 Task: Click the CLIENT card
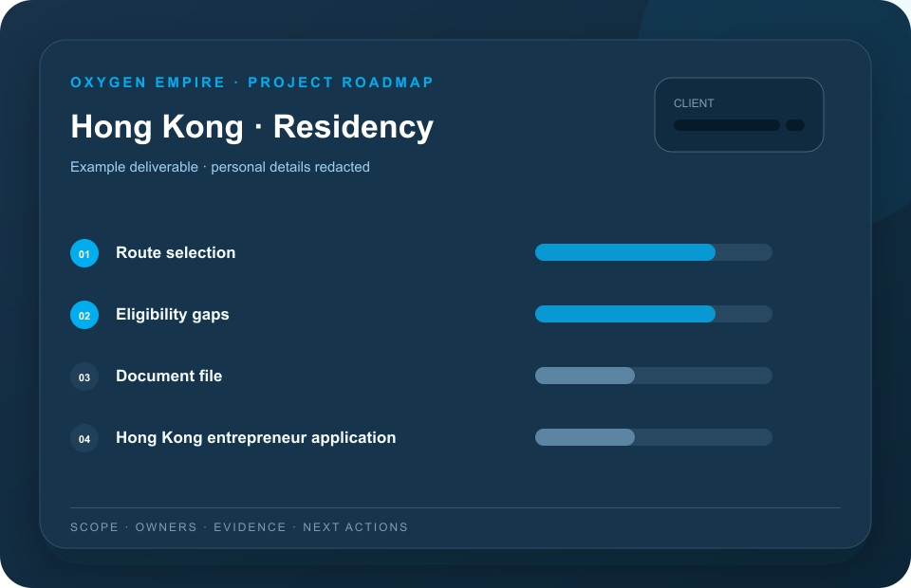(739, 115)
